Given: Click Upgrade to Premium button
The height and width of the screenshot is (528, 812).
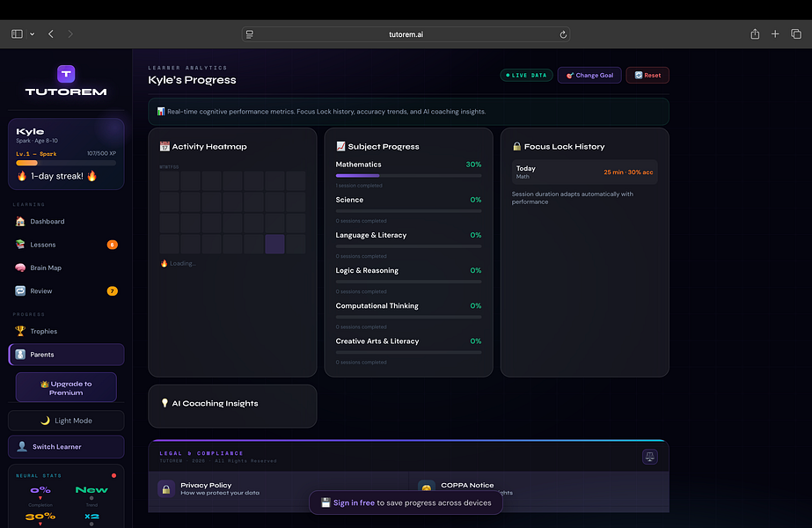Looking at the screenshot, I should coord(66,387).
